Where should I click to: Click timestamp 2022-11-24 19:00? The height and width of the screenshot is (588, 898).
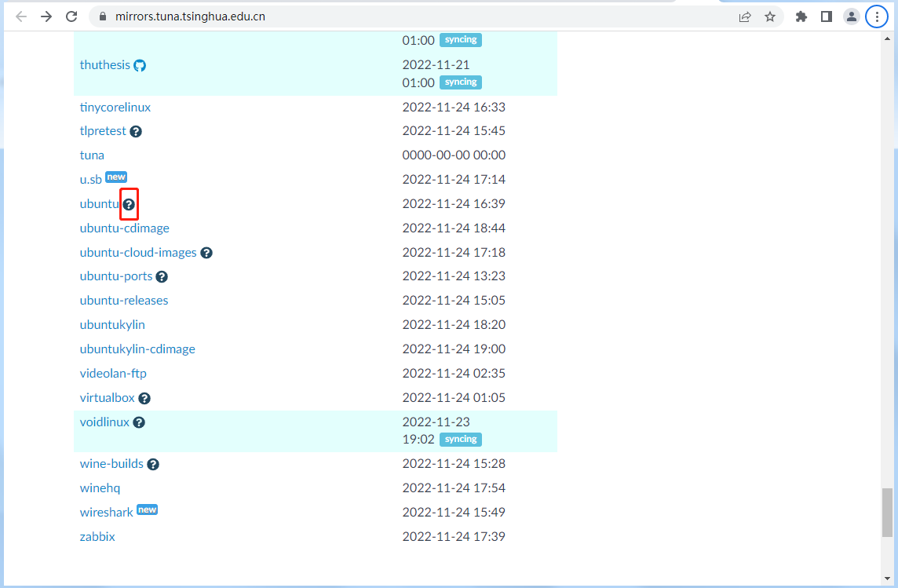click(454, 349)
